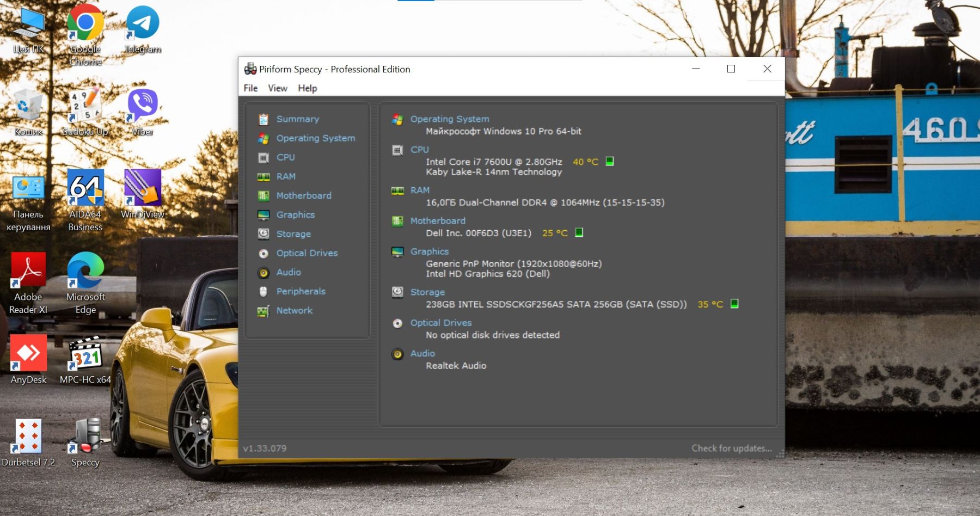Click the RAM heading link in summary

(x=420, y=191)
